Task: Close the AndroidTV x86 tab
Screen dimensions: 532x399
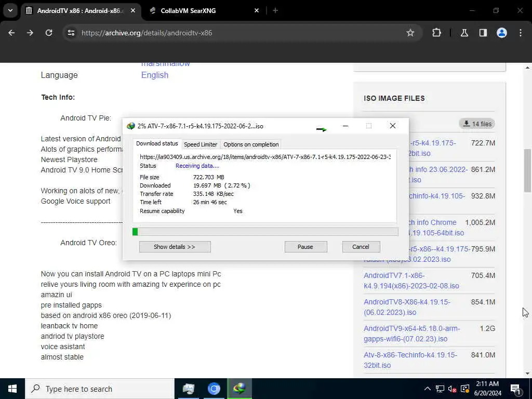Action: (133, 10)
